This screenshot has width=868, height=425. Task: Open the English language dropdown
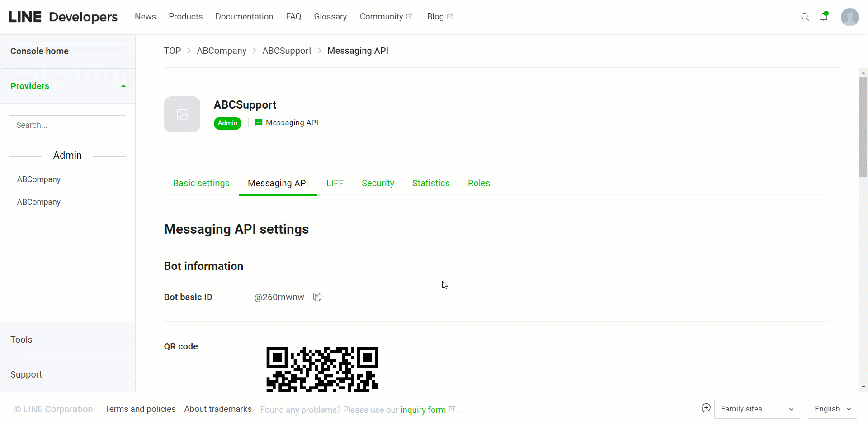click(x=832, y=409)
